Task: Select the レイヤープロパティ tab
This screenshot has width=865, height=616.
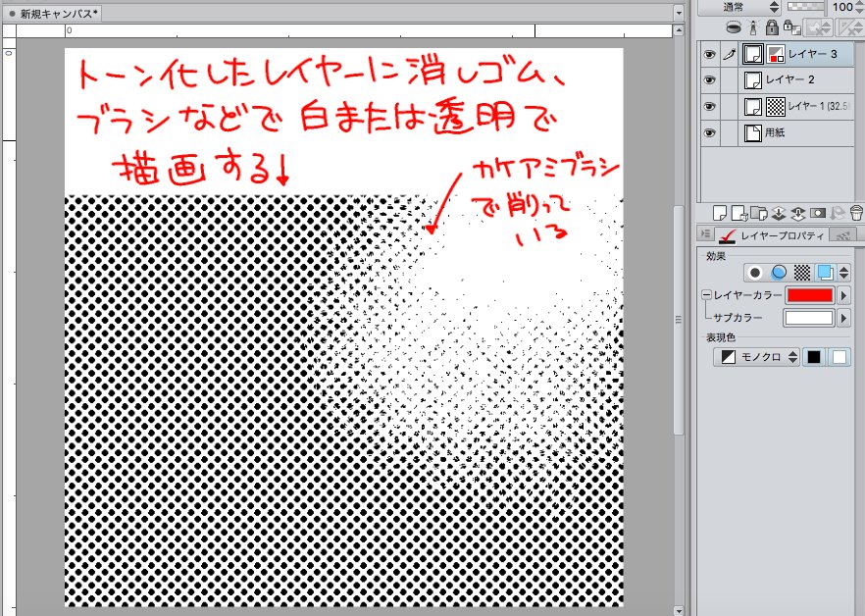Action: pos(772,235)
